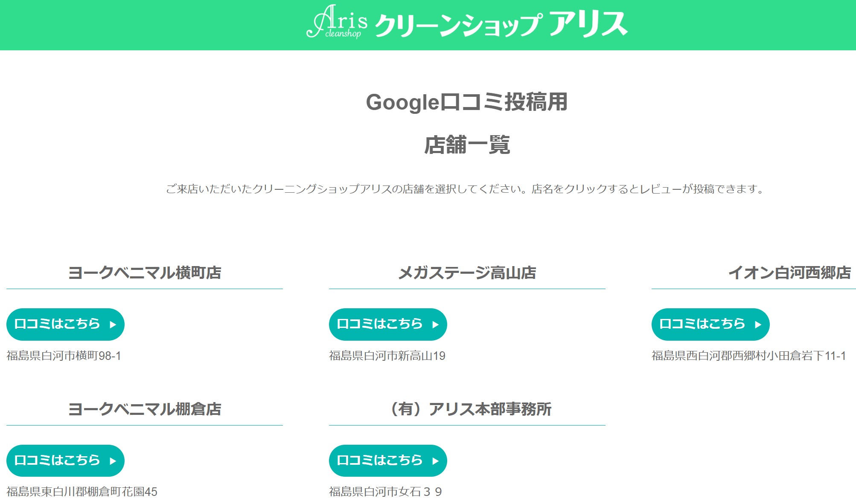Select the (有)アリス本部事務所 heading
Viewport: 856px width, 504px height.
click(470, 409)
